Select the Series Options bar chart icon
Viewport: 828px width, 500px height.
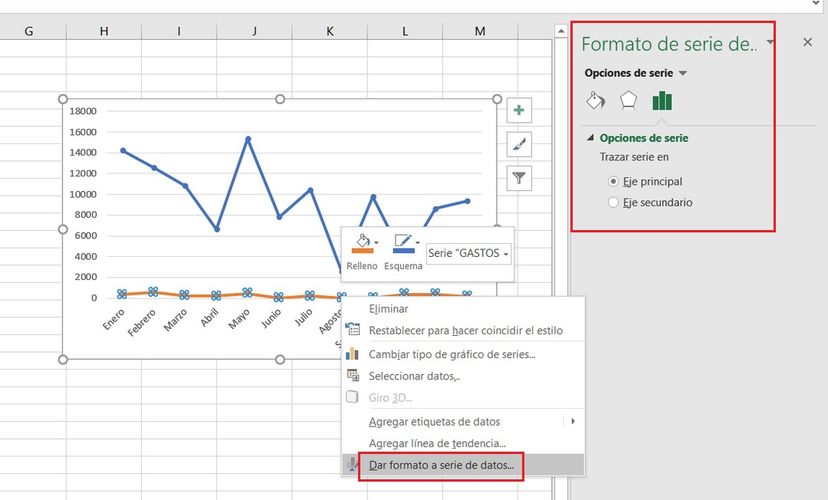click(662, 100)
